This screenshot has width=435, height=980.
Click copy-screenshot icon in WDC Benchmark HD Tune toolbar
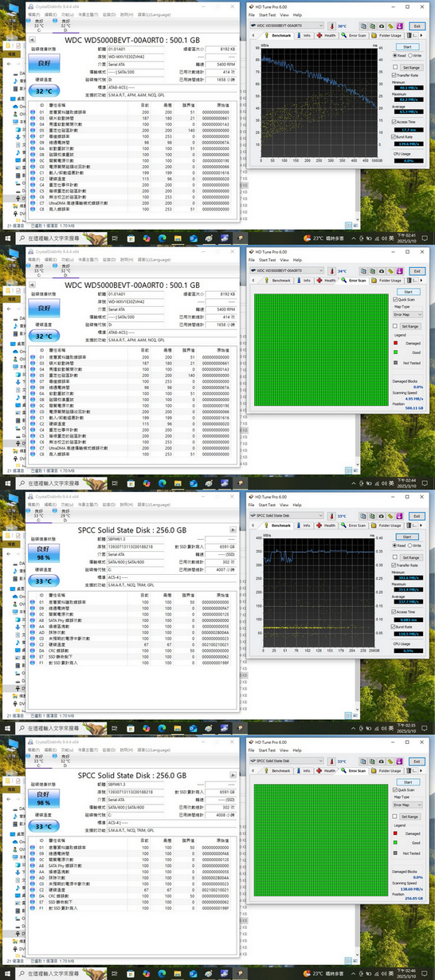pyautogui.click(x=372, y=26)
